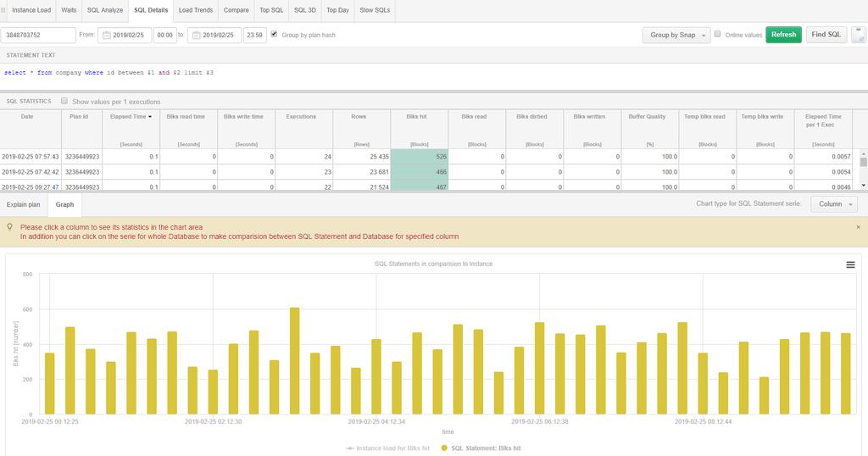The height and width of the screenshot is (456, 868).
Task: Click the green Refresh button
Action: coord(783,34)
